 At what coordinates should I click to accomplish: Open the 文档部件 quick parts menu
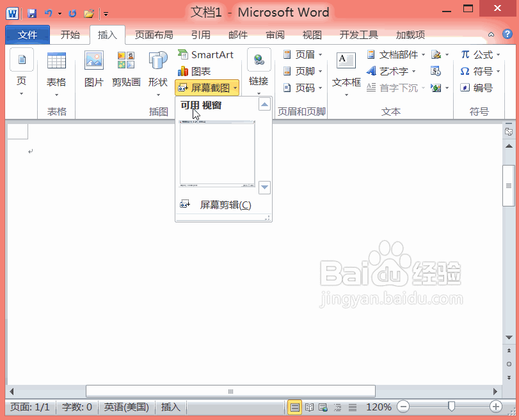pos(395,54)
